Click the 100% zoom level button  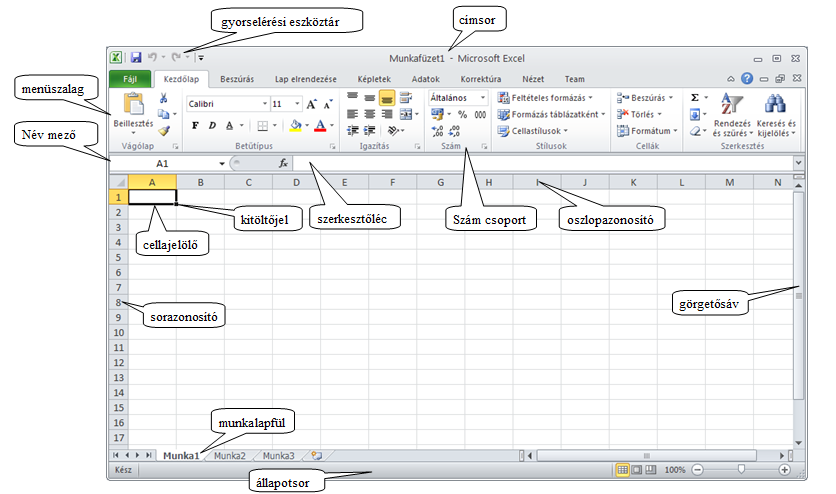coord(674,470)
